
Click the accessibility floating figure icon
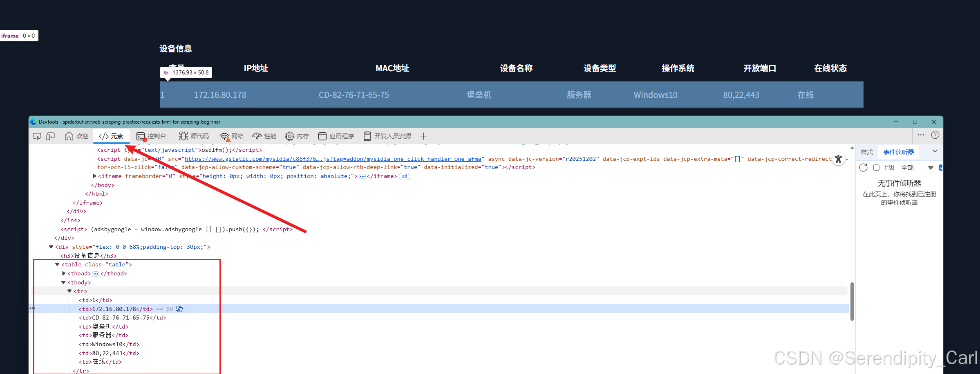click(x=839, y=159)
